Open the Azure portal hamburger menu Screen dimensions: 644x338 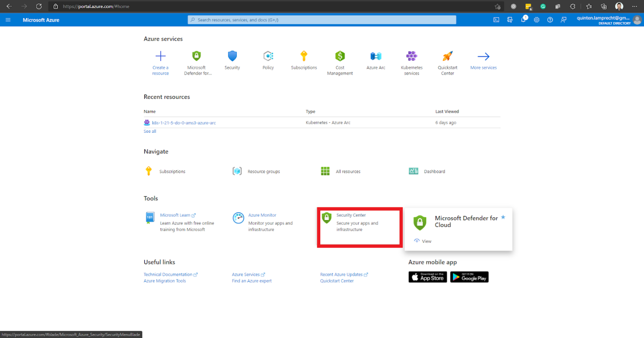click(8, 20)
